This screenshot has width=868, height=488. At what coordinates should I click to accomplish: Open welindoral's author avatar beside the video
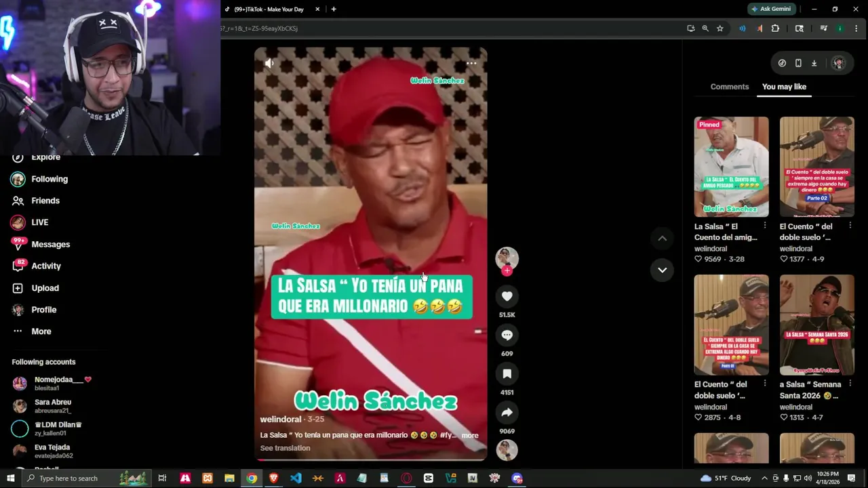(507, 258)
